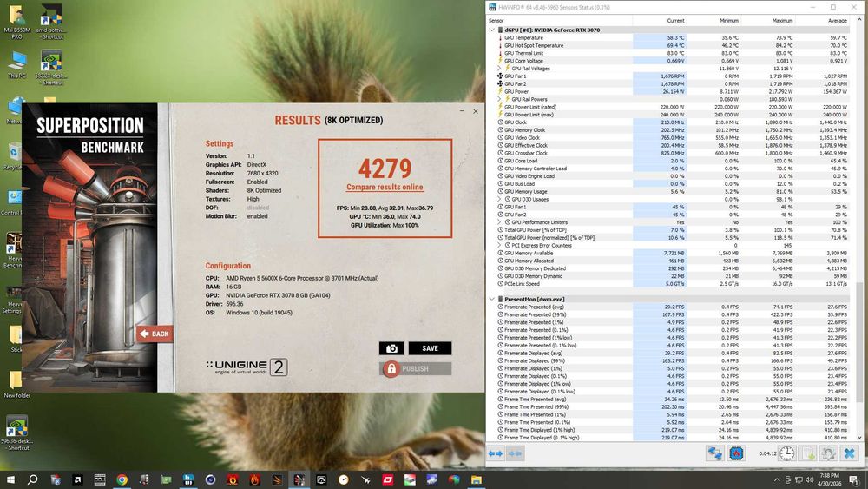Click the Average column header
This screenshot has width=868, height=489.
point(823,21)
